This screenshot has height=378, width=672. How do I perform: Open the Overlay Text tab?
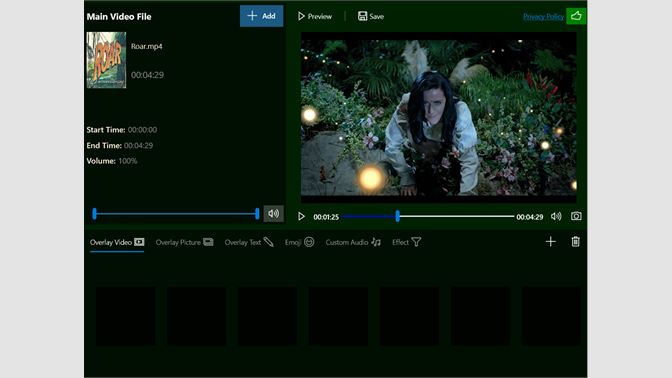point(249,243)
